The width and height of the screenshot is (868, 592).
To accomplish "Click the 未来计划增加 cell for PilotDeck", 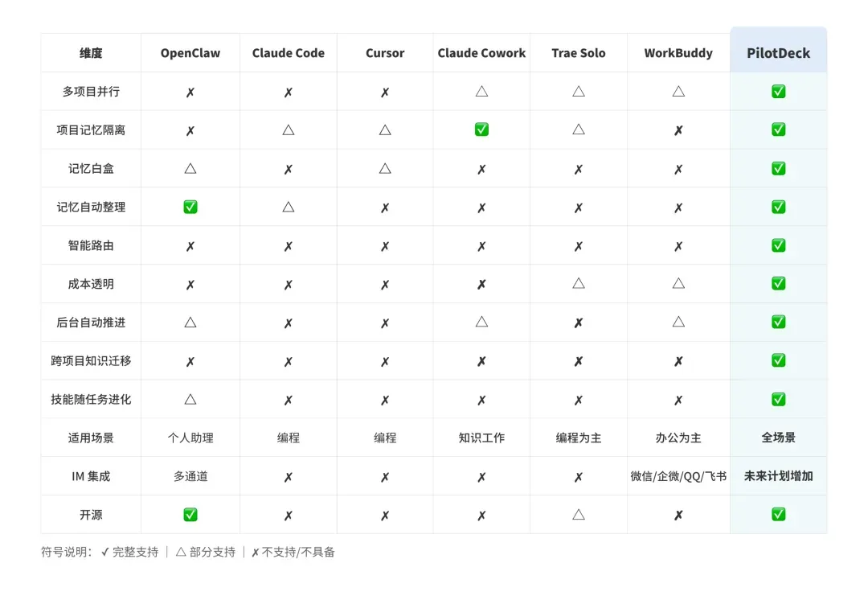I will (778, 476).
